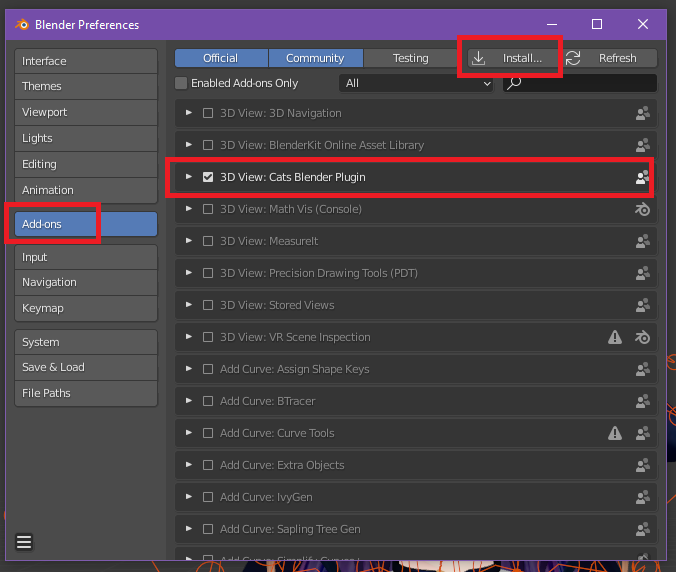Click the add-on search field
Screen dimensions: 676x572
(x=580, y=83)
